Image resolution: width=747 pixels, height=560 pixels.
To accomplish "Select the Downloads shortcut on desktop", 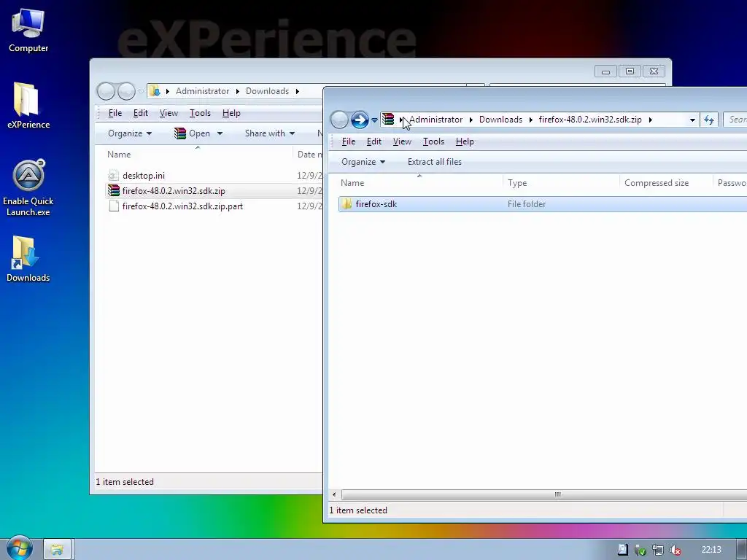I will tap(28, 259).
